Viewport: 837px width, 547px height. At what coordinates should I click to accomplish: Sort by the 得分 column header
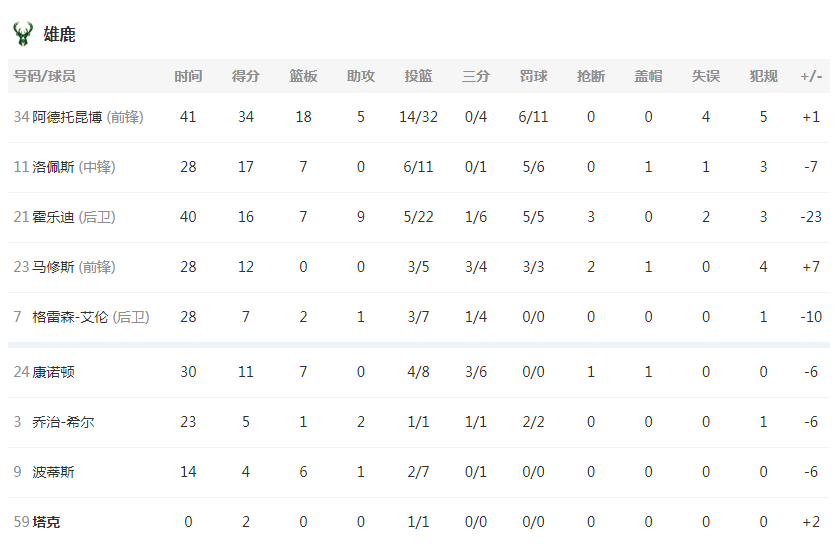pyautogui.click(x=246, y=76)
